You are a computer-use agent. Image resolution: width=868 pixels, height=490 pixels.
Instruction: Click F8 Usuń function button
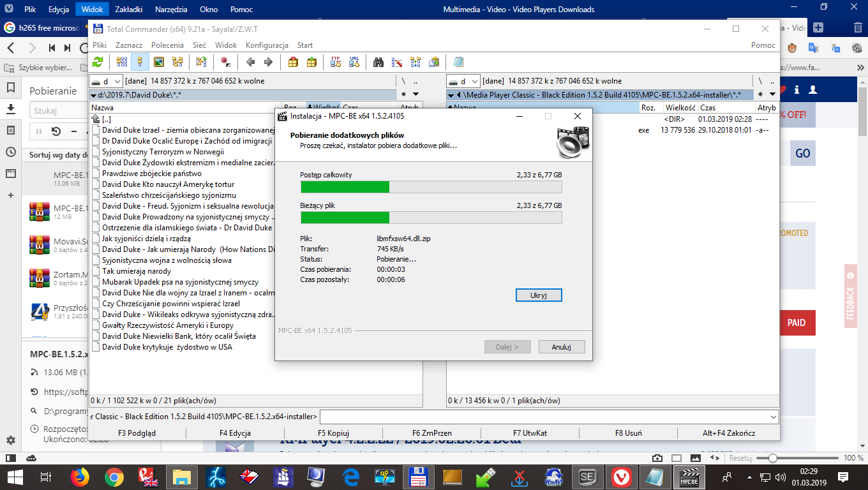pos(629,433)
